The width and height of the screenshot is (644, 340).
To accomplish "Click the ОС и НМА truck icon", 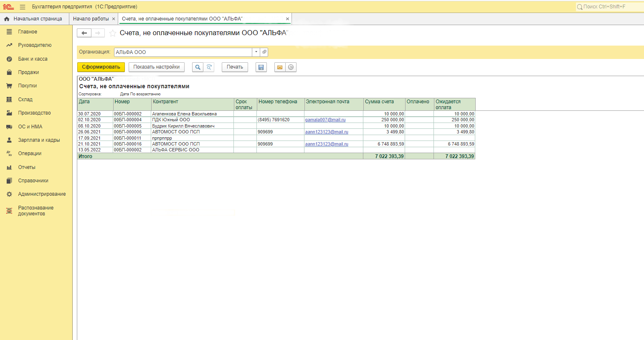I will [9, 127].
